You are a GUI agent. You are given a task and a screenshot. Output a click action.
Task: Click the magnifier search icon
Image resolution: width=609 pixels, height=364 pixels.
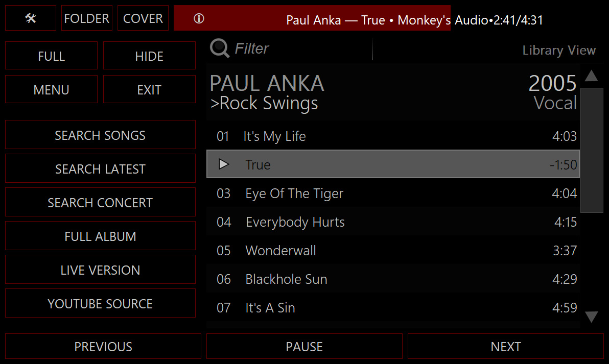[x=220, y=48]
